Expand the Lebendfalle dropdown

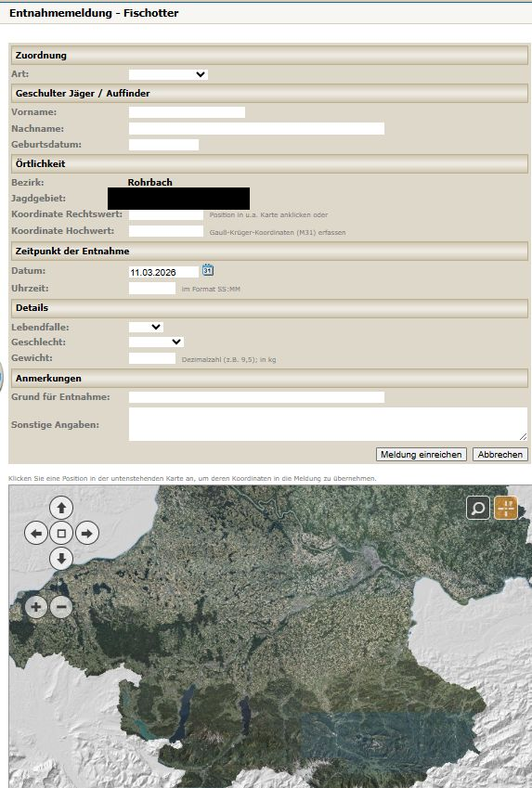(x=146, y=327)
